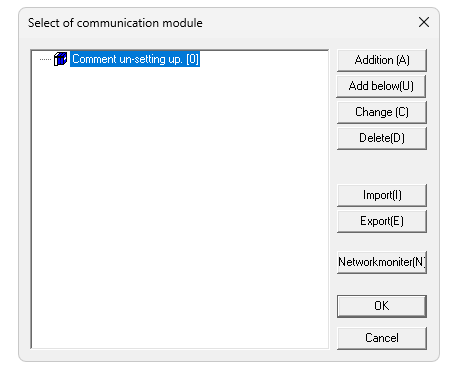
Task: Open the Change (C) settings button
Action: (x=382, y=112)
